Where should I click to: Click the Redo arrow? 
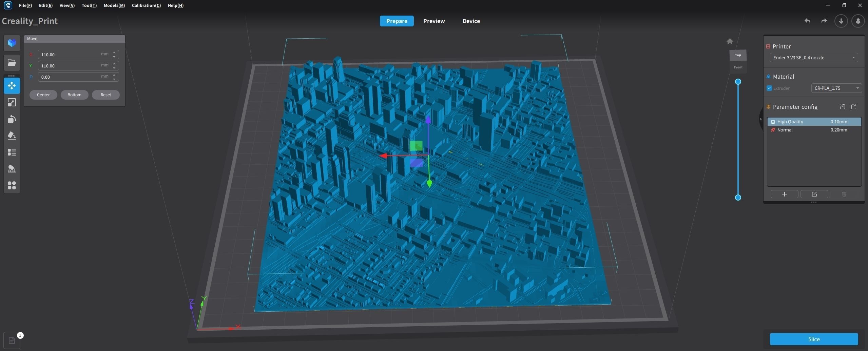(824, 21)
